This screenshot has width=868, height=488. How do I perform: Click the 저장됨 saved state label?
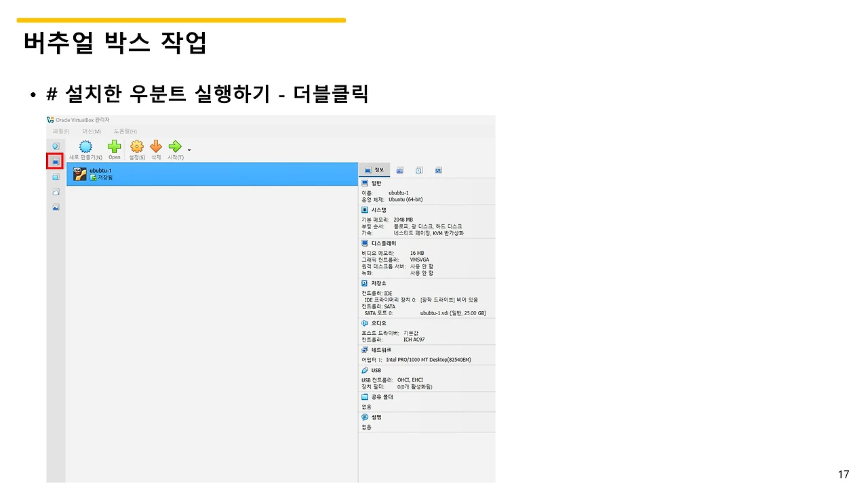[105, 177]
